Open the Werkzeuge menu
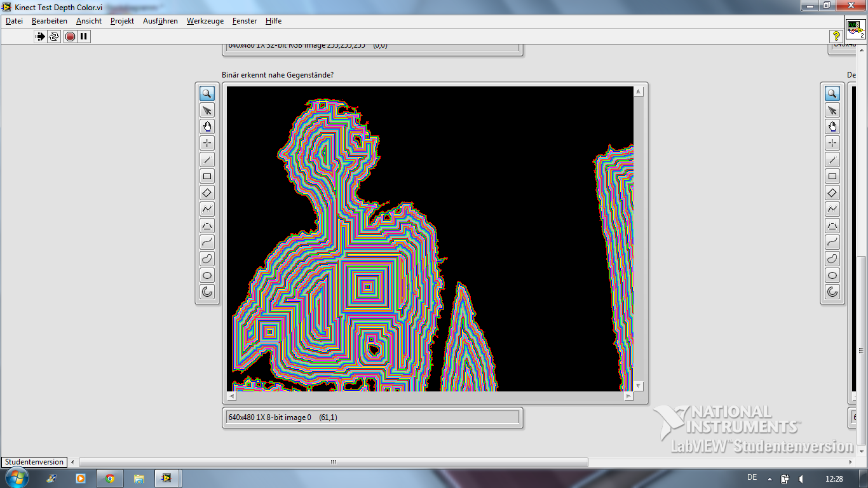The width and height of the screenshot is (868, 488). coord(205,21)
